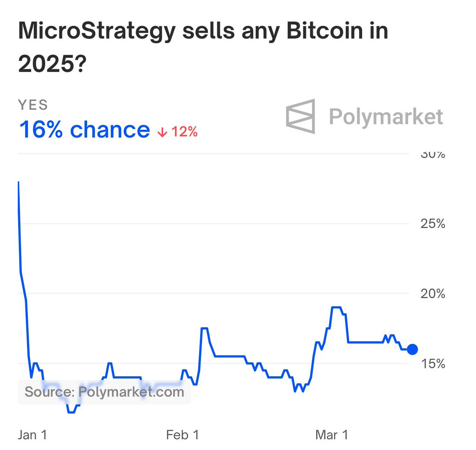Click the red 12% change value

coord(184,132)
